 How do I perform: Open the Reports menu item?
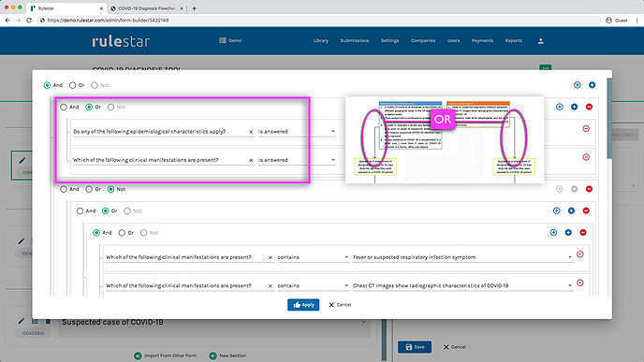point(513,40)
